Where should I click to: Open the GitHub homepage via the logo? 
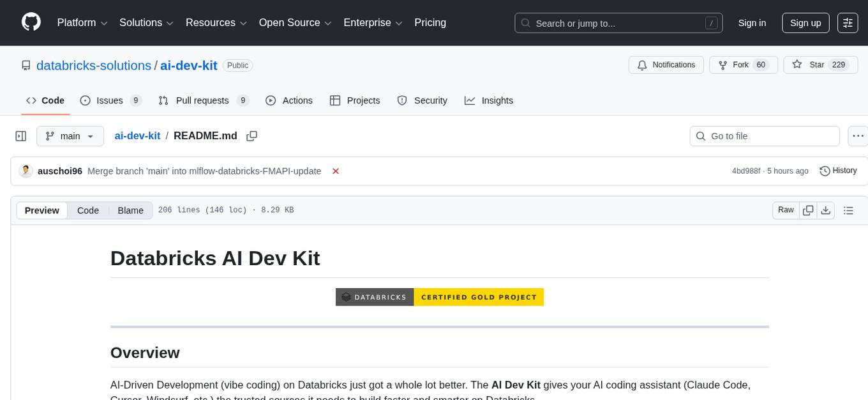click(x=31, y=22)
